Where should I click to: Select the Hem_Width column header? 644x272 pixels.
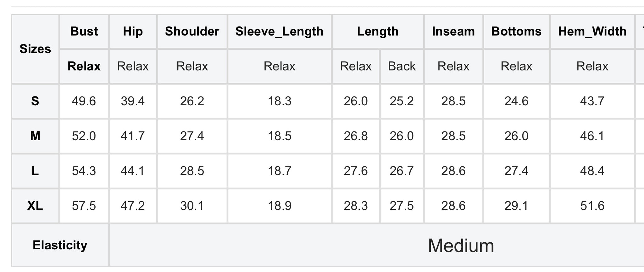point(592,31)
